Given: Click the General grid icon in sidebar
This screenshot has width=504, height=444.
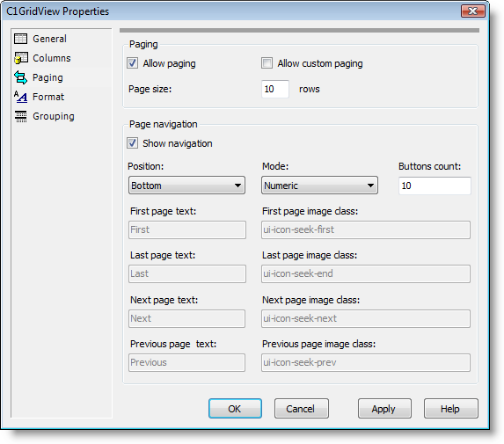Looking at the screenshot, I should (21, 39).
